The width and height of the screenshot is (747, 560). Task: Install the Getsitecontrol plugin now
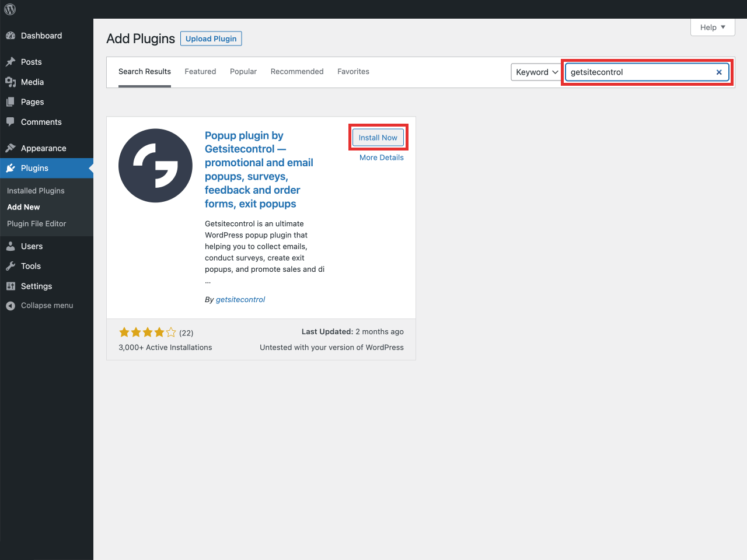tap(378, 138)
